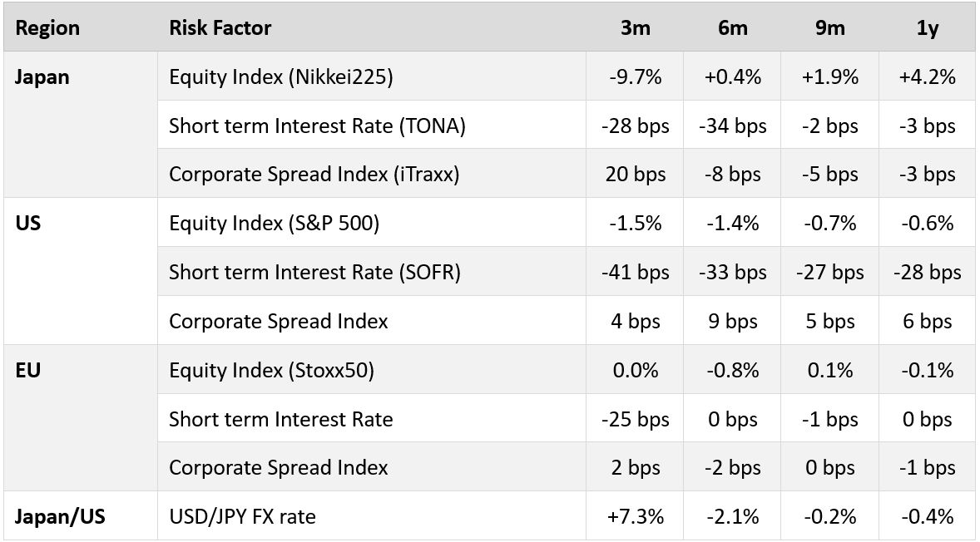Click the 9m column header
The height and width of the screenshot is (542, 980).
click(830, 28)
